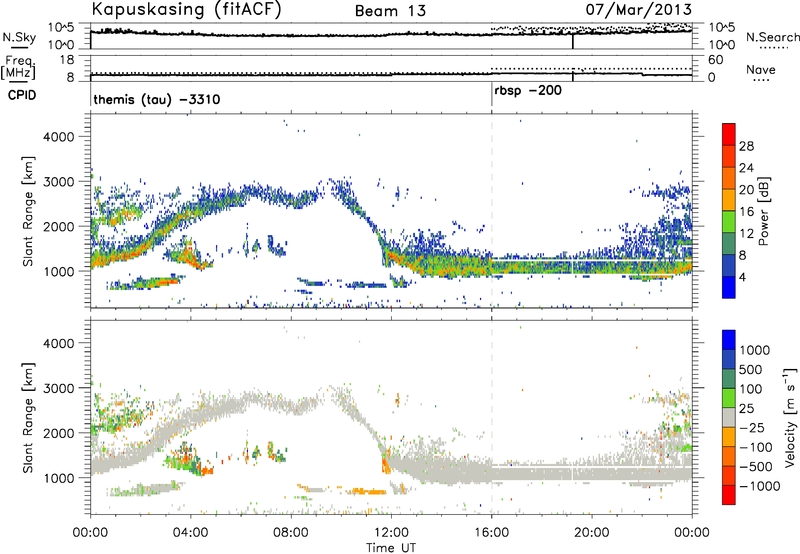Click the 'Time UT' axis title

point(391,548)
